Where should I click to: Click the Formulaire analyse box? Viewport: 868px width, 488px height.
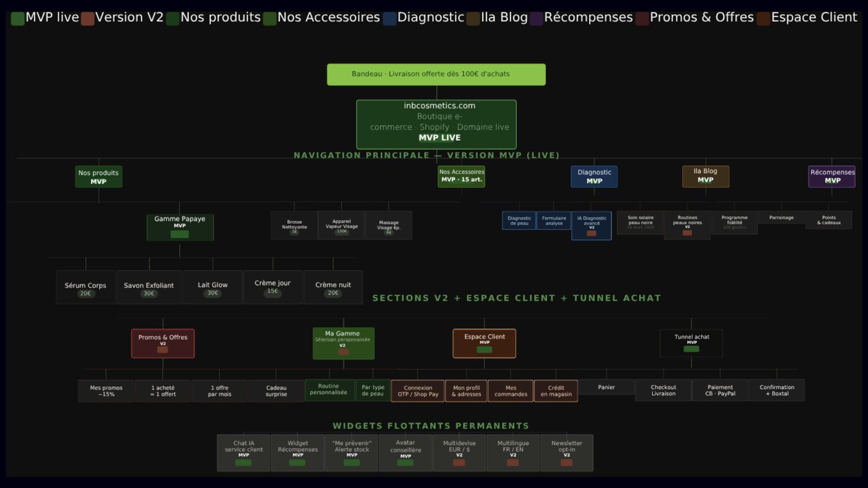(554, 221)
